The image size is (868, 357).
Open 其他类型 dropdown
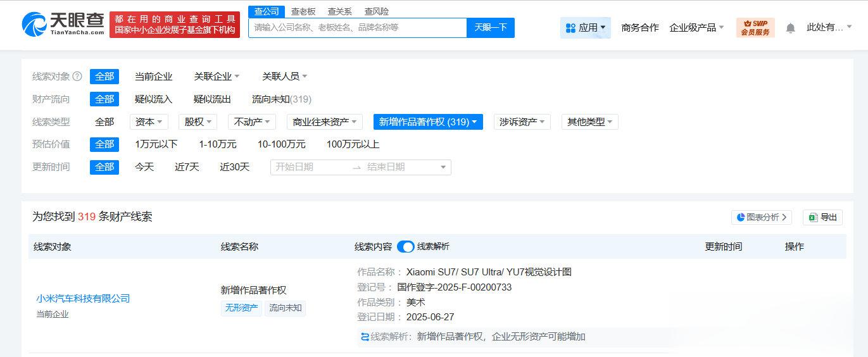tap(590, 122)
